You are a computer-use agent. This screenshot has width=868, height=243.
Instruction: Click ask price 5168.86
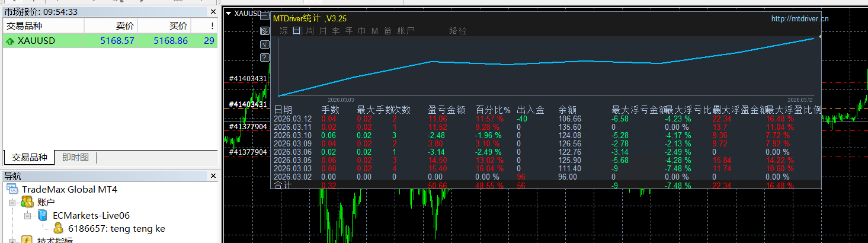click(171, 41)
